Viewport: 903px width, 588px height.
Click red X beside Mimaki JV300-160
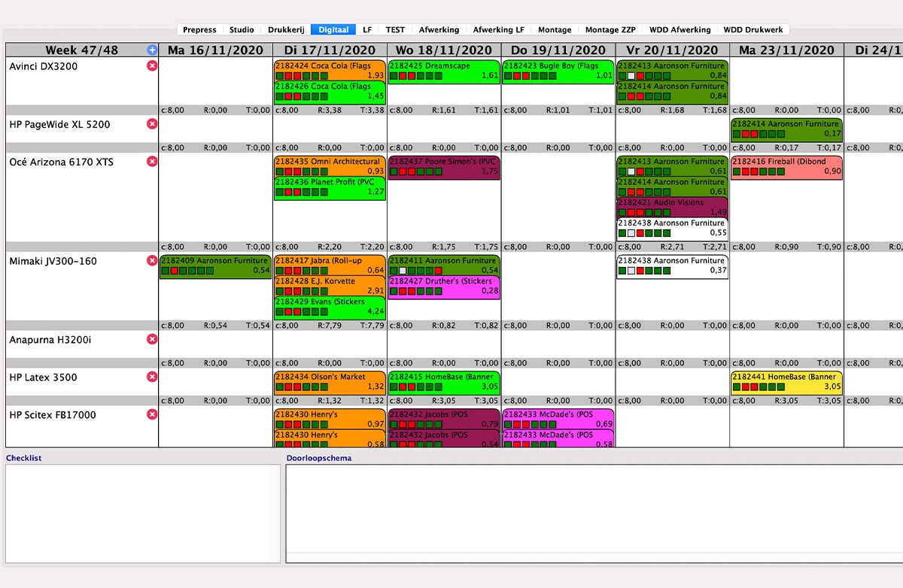[152, 261]
